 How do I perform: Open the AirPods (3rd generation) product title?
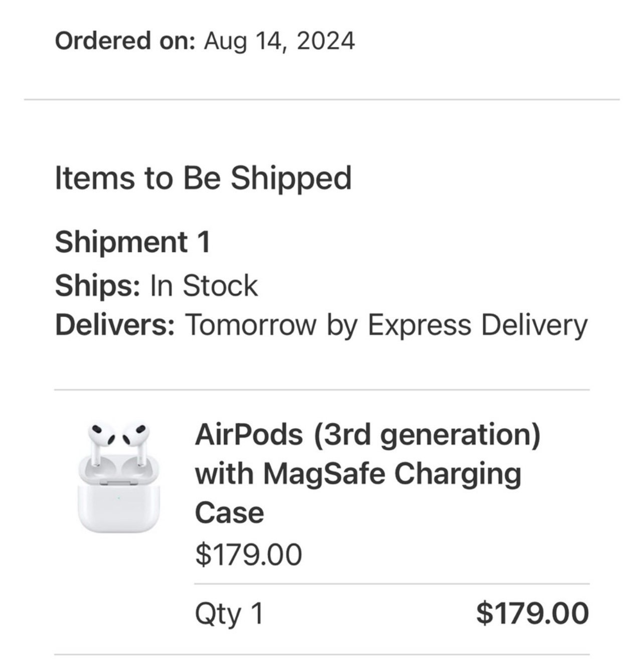click(368, 473)
